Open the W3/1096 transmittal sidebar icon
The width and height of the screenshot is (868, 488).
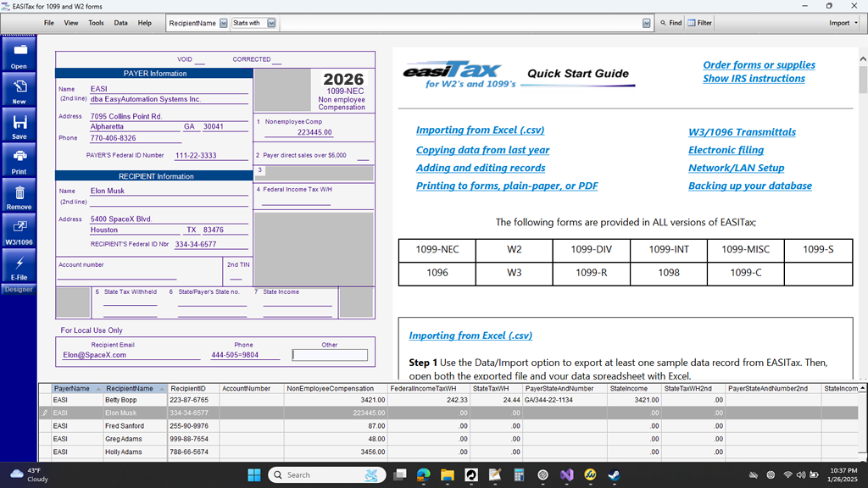19,231
